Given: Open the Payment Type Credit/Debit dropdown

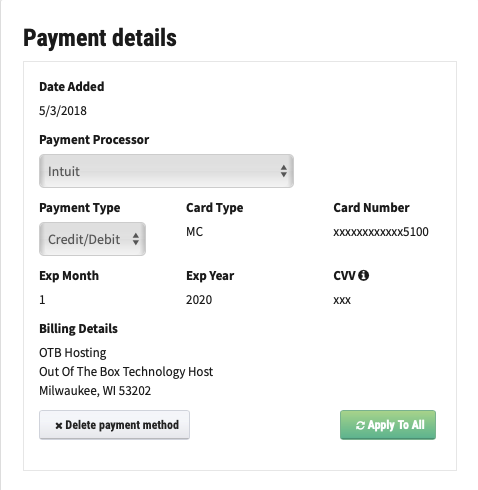Looking at the screenshot, I should (92, 239).
